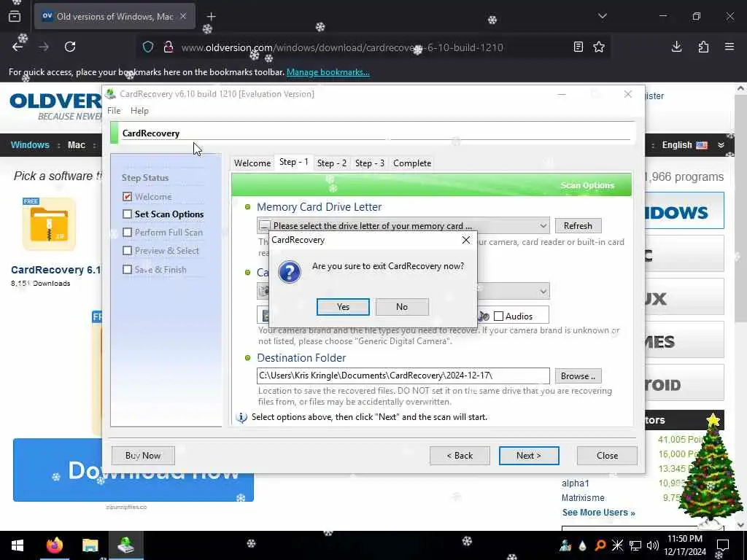
Task: Toggle reader view in Firefox
Action: click(578, 47)
